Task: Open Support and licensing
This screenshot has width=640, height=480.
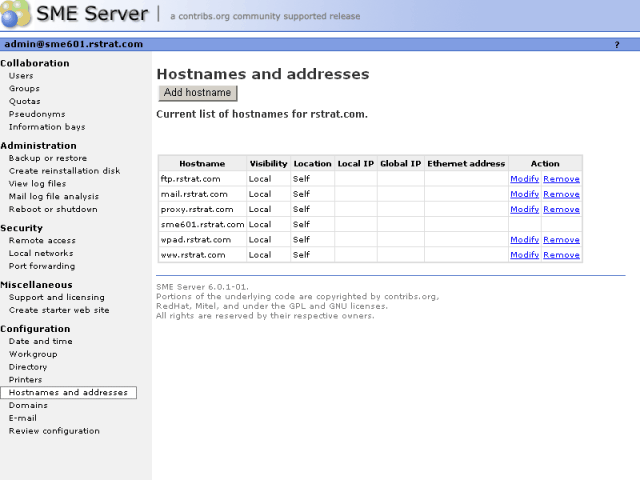Action: point(57,297)
